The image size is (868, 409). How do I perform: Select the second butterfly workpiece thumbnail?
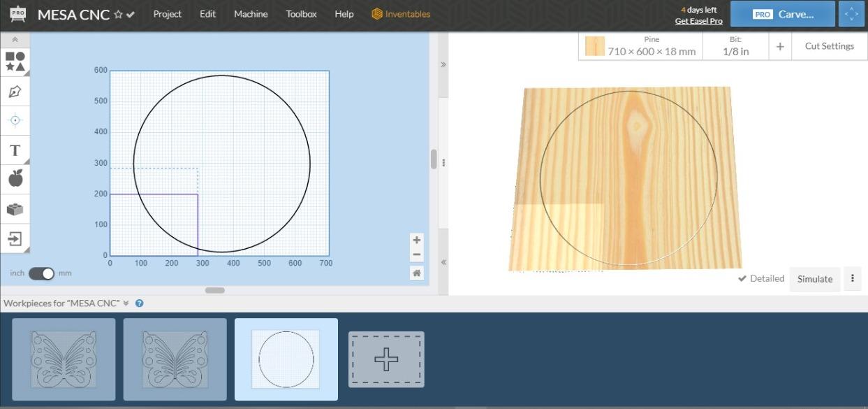(175, 359)
